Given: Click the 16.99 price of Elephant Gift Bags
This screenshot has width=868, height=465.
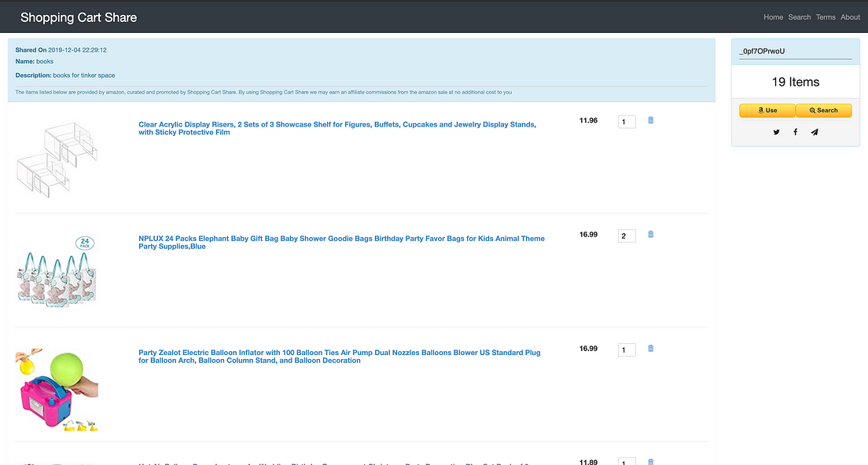Looking at the screenshot, I should pos(588,234).
